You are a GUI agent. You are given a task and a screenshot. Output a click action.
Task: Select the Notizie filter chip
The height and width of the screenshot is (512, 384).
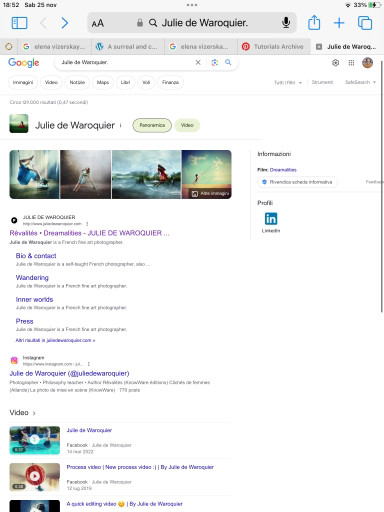pos(77,82)
